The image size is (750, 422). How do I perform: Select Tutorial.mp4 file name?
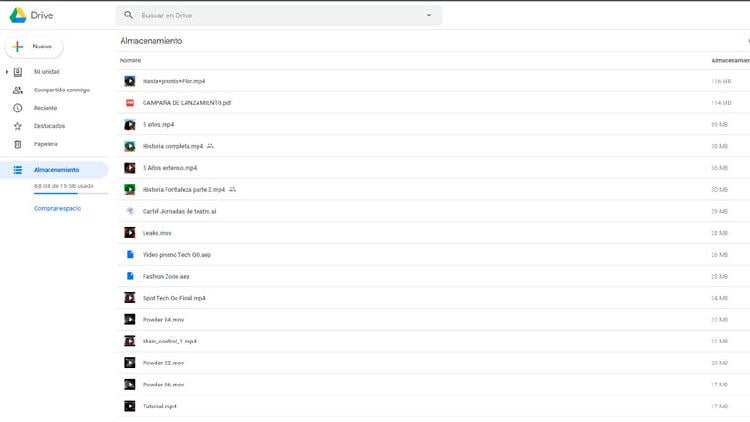click(160, 406)
